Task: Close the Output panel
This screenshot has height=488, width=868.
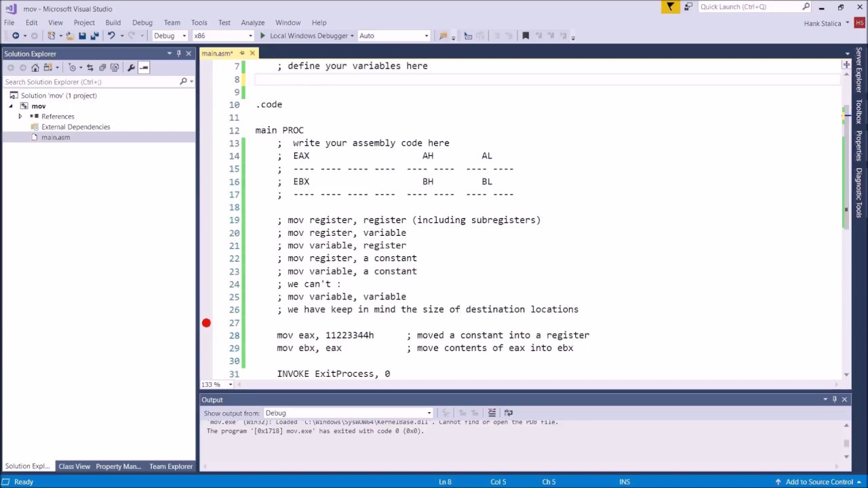Action: tap(844, 400)
